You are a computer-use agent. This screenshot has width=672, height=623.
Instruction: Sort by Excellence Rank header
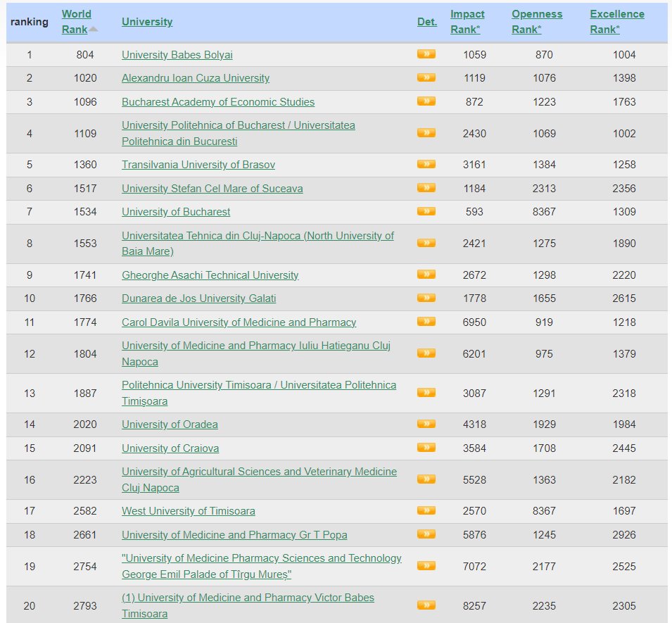coord(616,21)
